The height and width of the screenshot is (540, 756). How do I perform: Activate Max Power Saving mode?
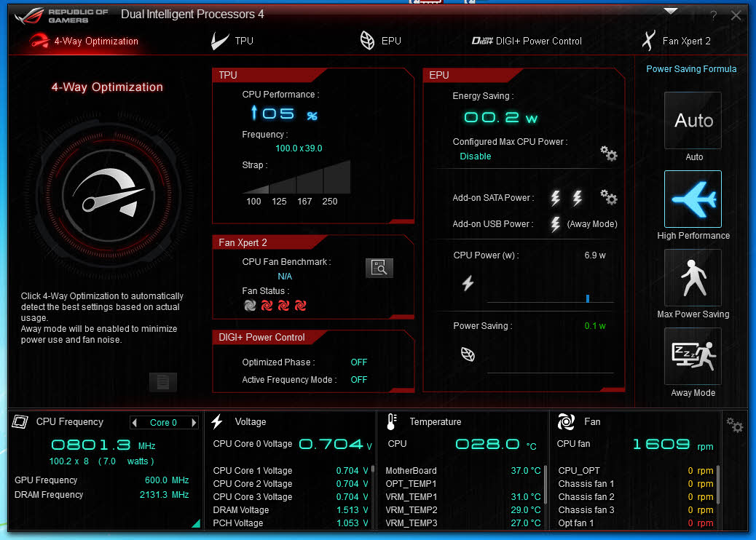(693, 278)
